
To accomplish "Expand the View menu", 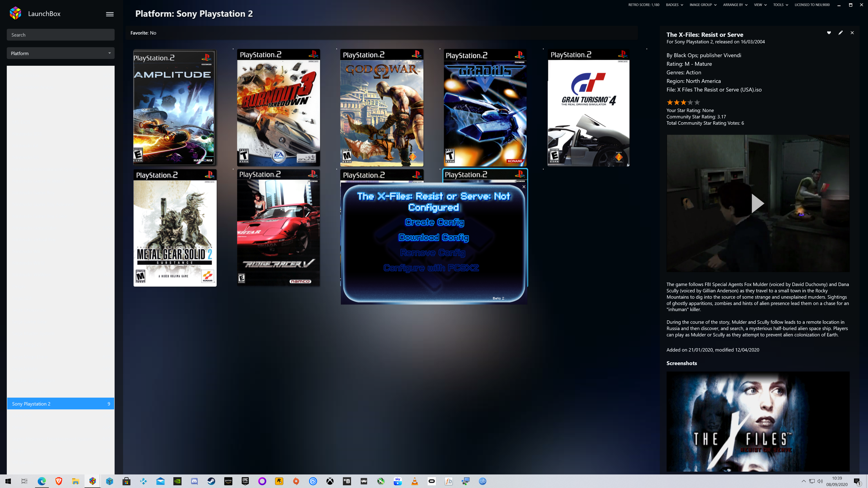I will point(760,5).
